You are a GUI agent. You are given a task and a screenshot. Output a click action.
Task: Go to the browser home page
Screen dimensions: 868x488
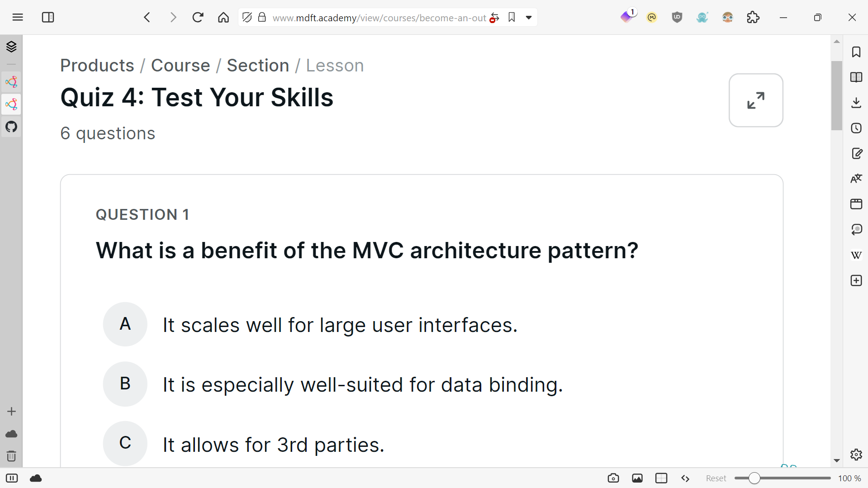[x=223, y=18]
